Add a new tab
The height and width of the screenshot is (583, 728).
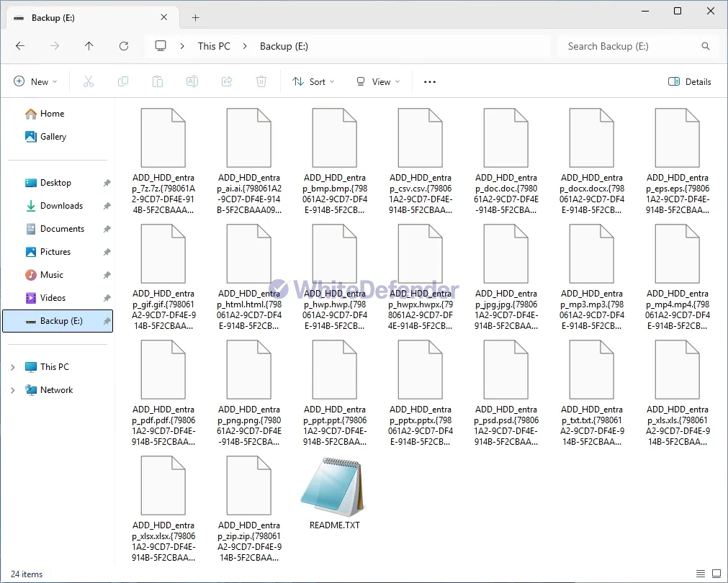195,18
